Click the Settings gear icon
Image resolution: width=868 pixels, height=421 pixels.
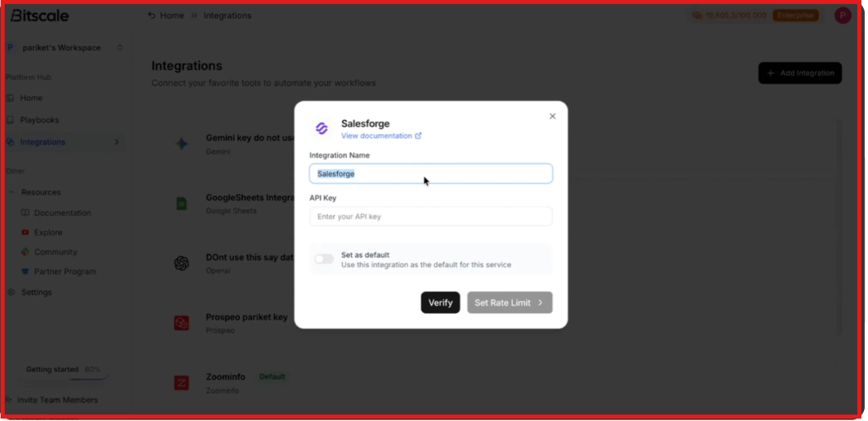click(x=10, y=292)
